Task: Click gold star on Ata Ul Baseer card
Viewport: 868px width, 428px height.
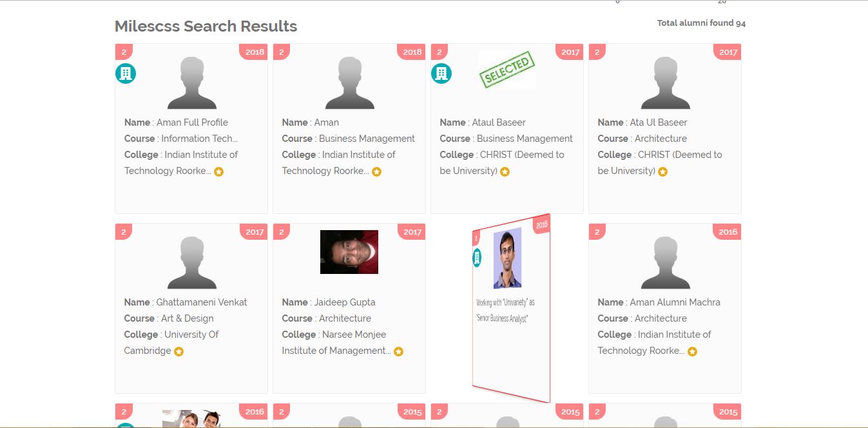Action: tap(662, 172)
